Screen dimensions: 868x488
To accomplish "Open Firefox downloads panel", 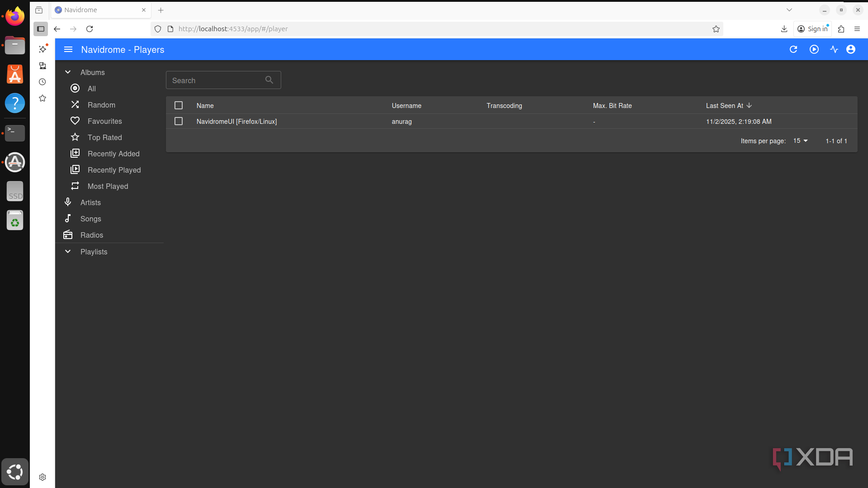I will [x=784, y=29].
